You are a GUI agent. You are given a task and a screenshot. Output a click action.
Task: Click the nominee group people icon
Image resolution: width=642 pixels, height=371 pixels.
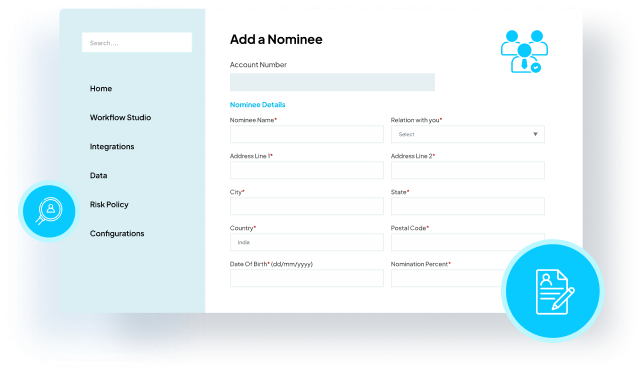pos(524,52)
